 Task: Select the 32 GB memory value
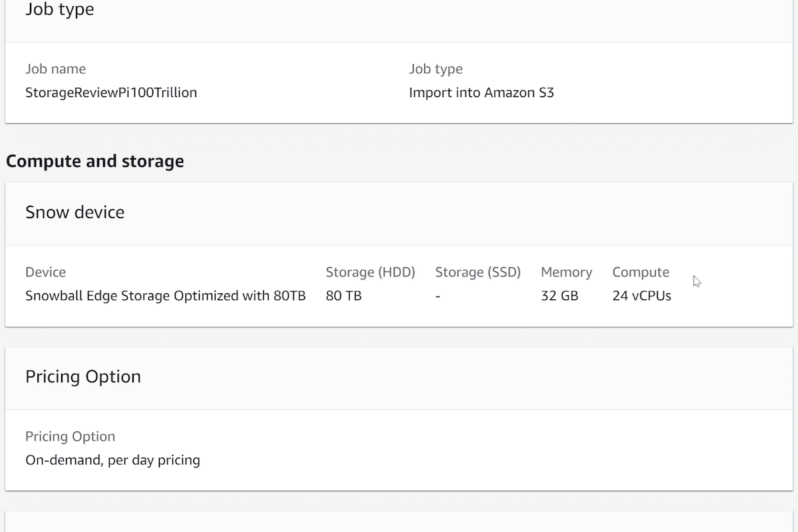pos(560,296)
